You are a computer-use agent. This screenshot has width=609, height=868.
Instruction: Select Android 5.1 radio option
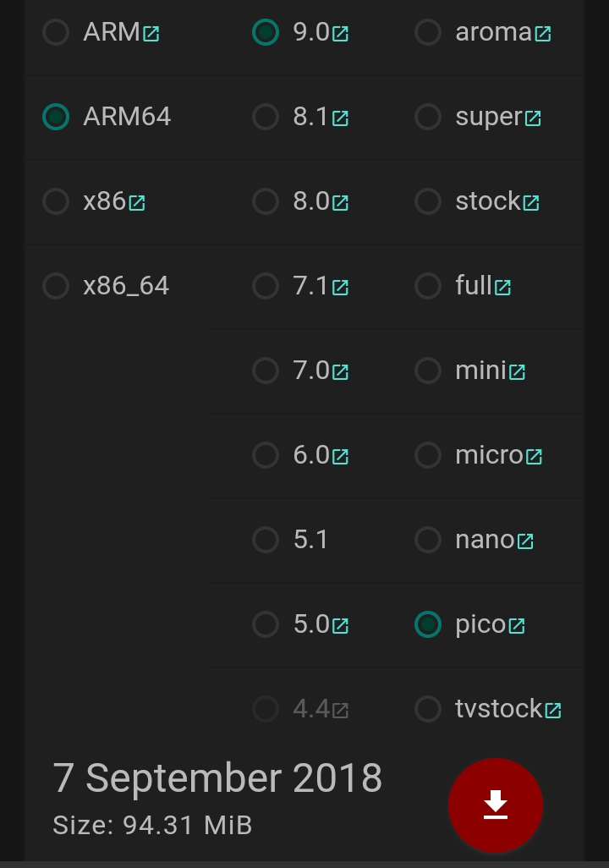click(266, 540)
